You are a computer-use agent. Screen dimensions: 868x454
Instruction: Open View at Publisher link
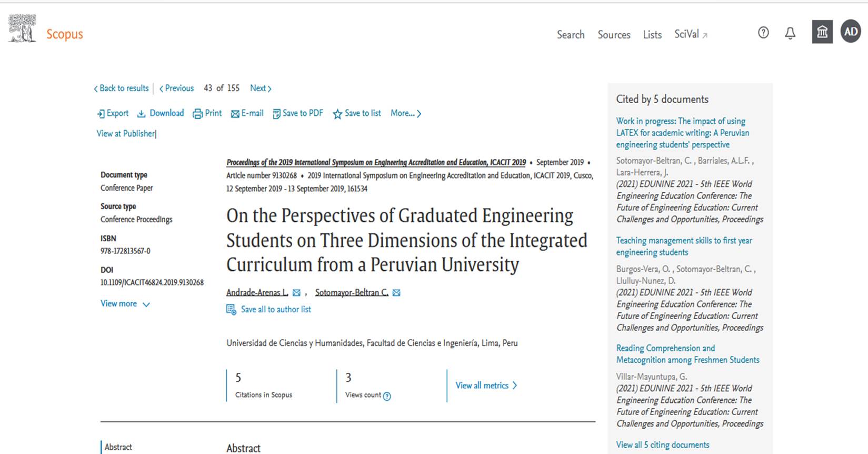126,134
